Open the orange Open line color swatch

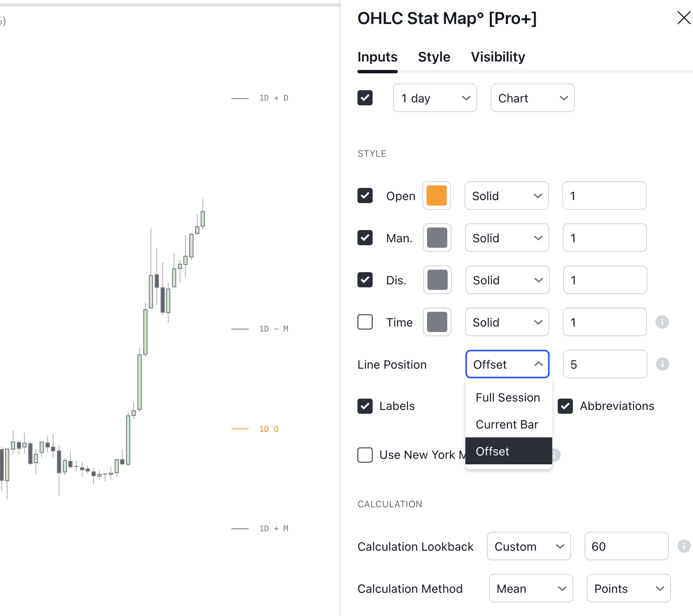pyautogui.click(x=437, y=196)
